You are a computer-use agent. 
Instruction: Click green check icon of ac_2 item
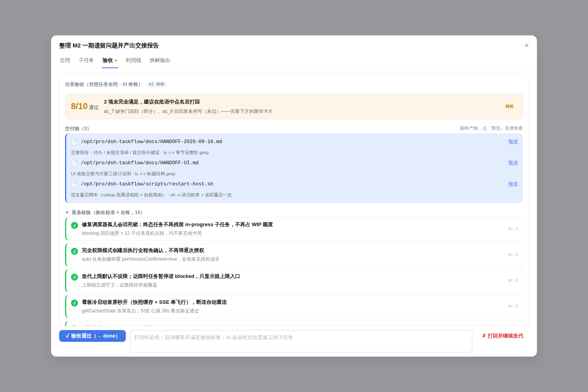pyautogui.click(x=74, y=251)
